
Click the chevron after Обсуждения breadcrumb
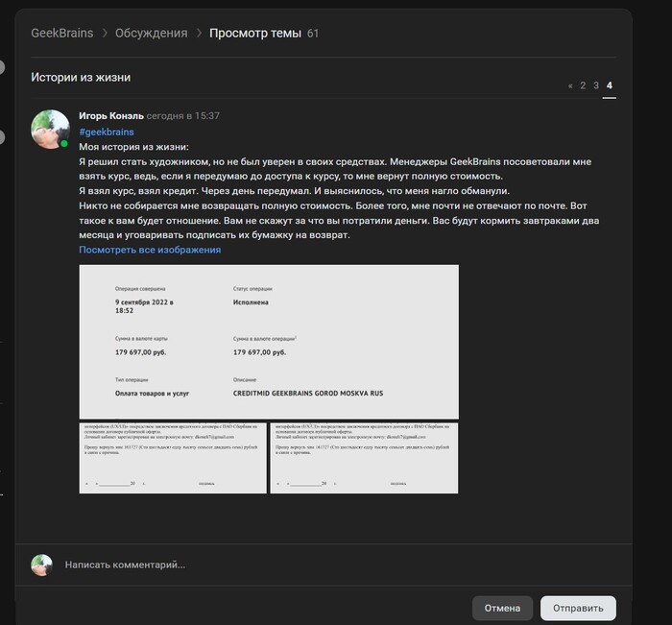tap(199, 33)
